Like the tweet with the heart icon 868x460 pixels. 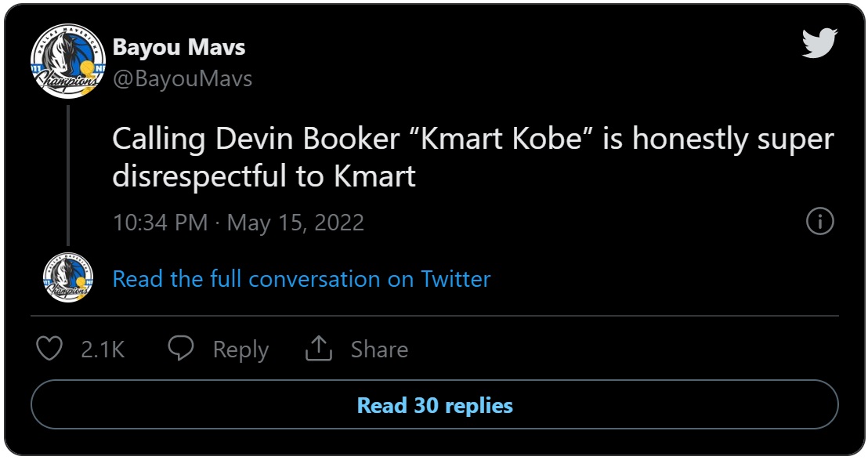pyautogui.click(x=49, y=349)
